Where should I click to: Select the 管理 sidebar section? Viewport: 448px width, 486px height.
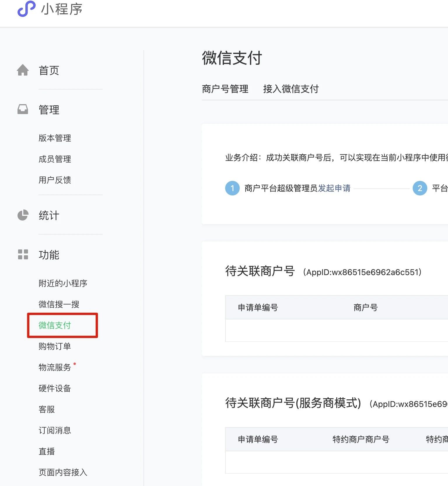coord(49,110)
